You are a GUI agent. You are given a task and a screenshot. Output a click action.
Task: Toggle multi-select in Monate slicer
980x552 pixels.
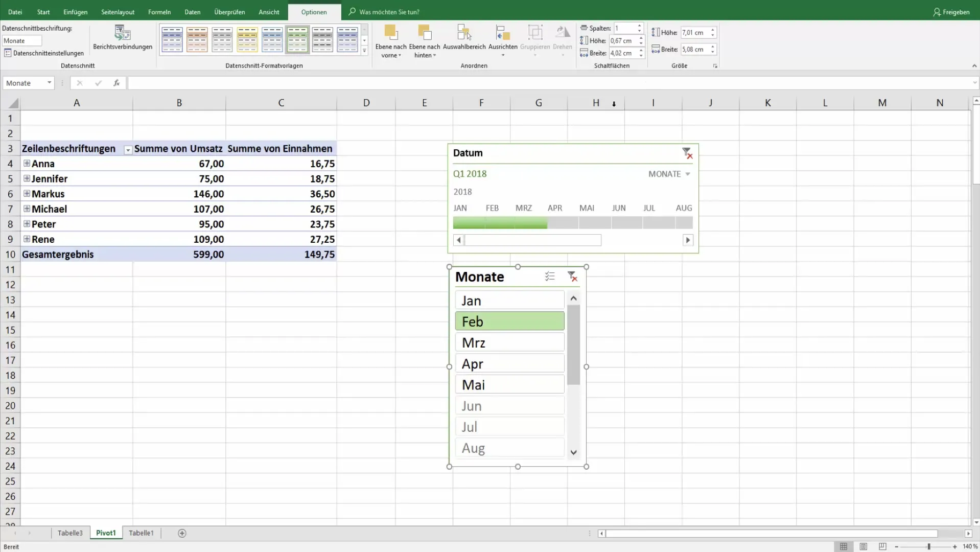coord(550,277)
